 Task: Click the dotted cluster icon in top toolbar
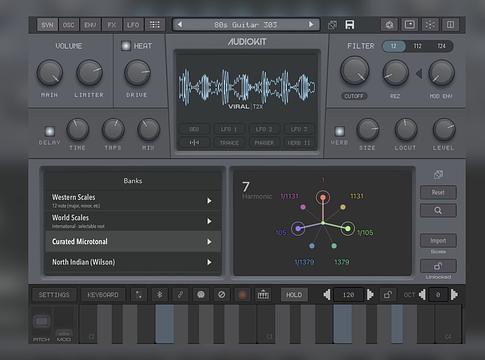tap(430, 25)
